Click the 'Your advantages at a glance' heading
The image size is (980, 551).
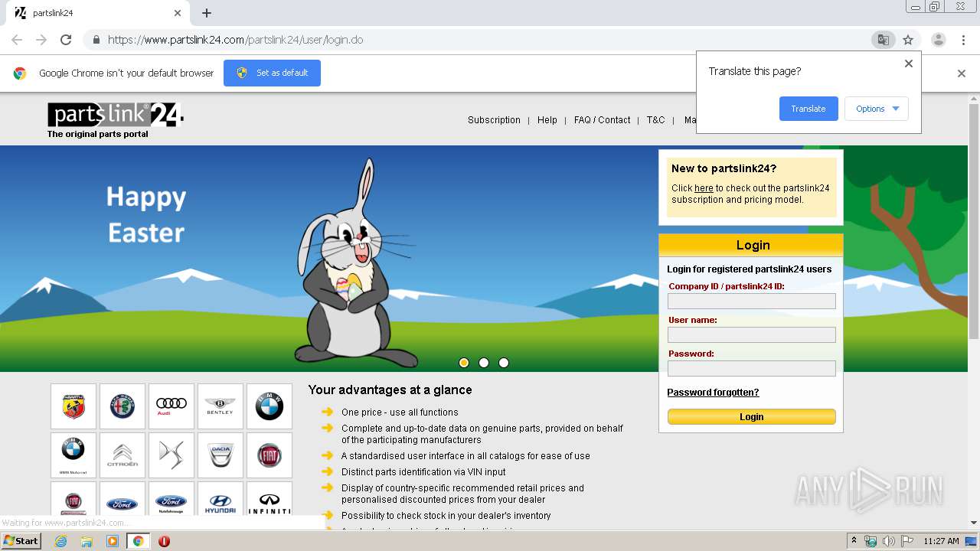click(390, 390)
